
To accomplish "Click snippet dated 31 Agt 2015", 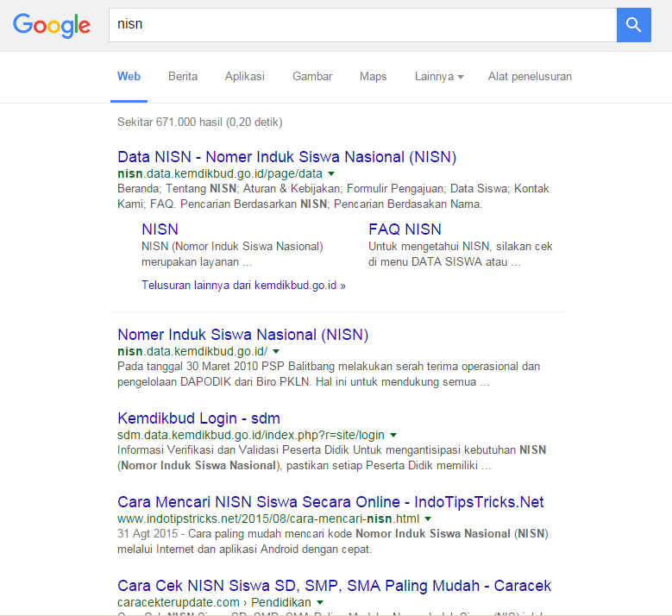I will [x=333, y=542].
